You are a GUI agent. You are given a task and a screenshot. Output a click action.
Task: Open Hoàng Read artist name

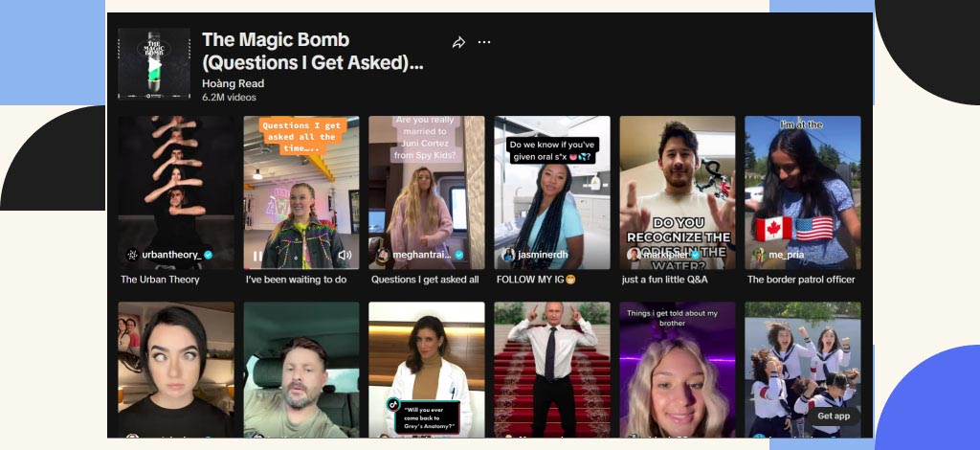(x=234, y=83)
